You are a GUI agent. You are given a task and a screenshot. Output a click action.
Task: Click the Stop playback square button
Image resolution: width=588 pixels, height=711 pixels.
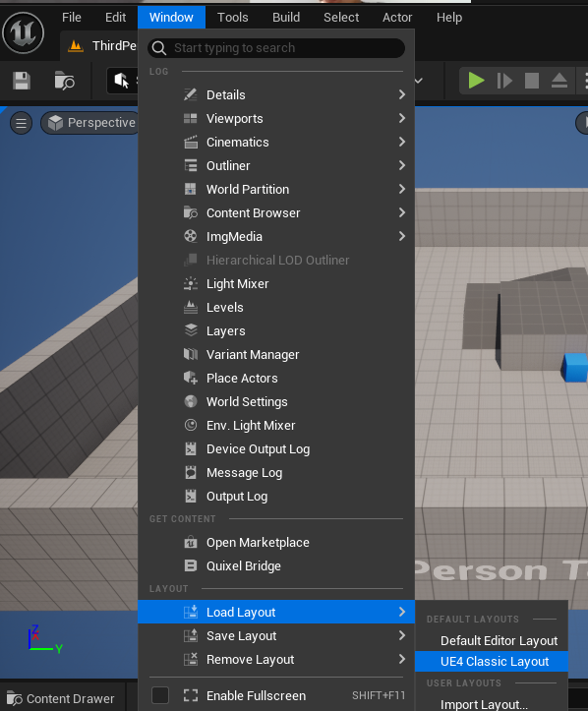point(532,81)
